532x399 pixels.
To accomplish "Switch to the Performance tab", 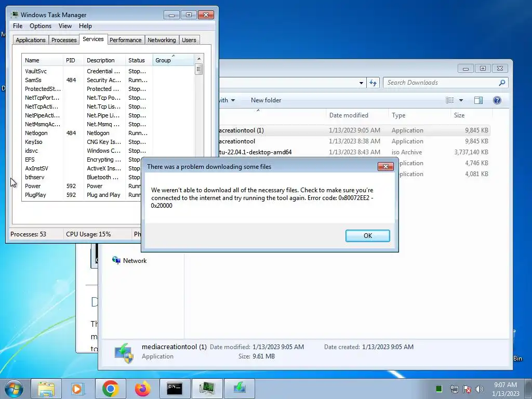I will (x=126, y=40).
